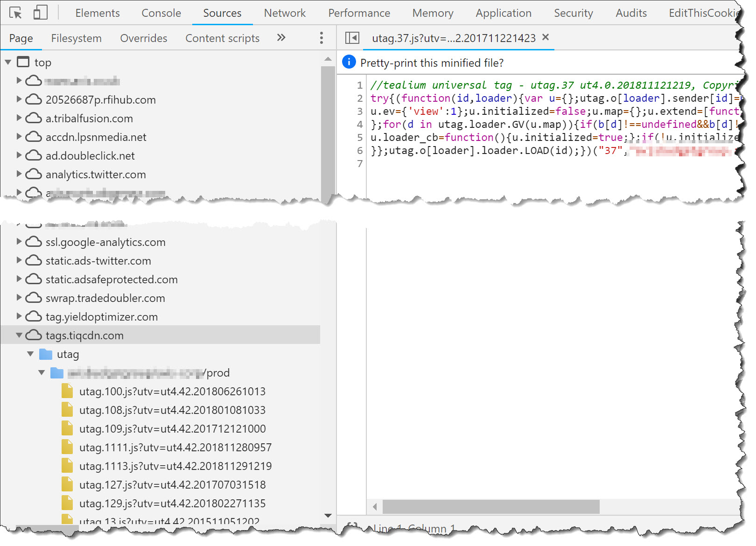Open utag.108.js file in the tree
Image resolution: width=756 pixels, height=546 pixels.
coord(172,410)
